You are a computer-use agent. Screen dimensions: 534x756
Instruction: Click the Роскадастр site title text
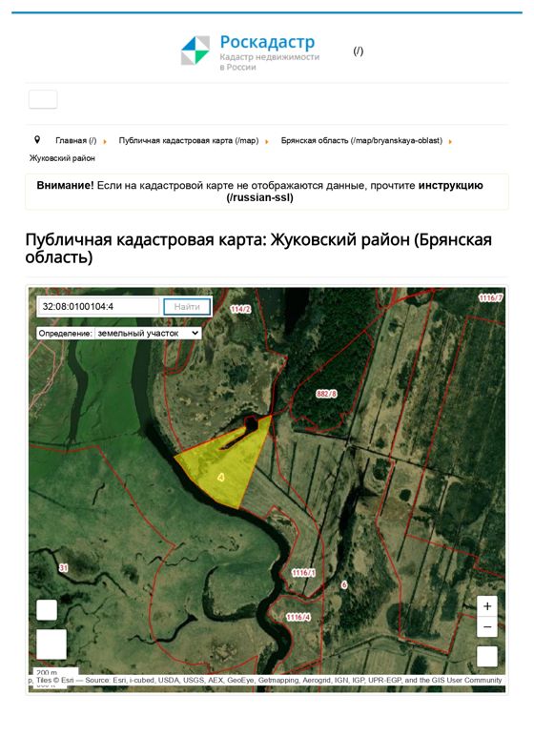coord(267,42)
